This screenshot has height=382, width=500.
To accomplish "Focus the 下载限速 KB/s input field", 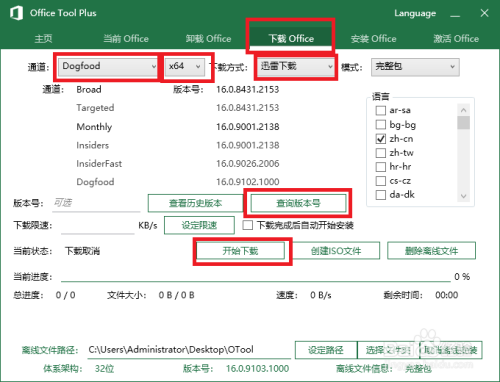I will tap(98, 225).
